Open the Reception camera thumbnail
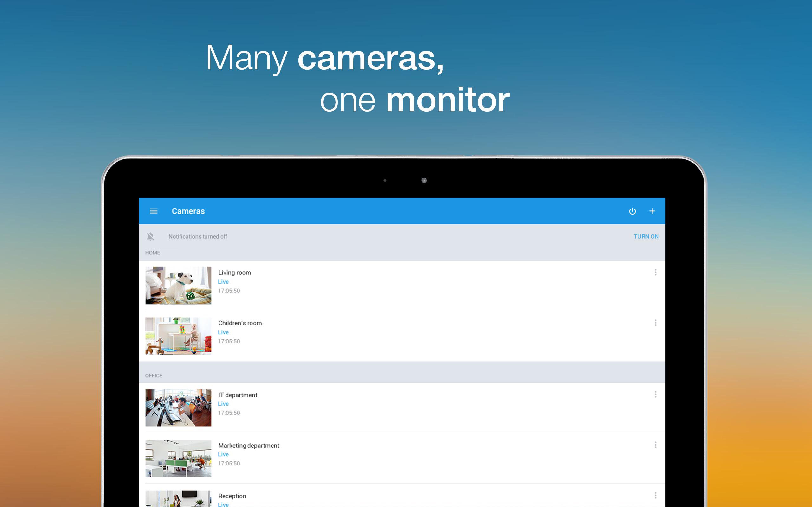Image resolution: width=812 pixels, height=507 pixels. click(x=178, y=499)
